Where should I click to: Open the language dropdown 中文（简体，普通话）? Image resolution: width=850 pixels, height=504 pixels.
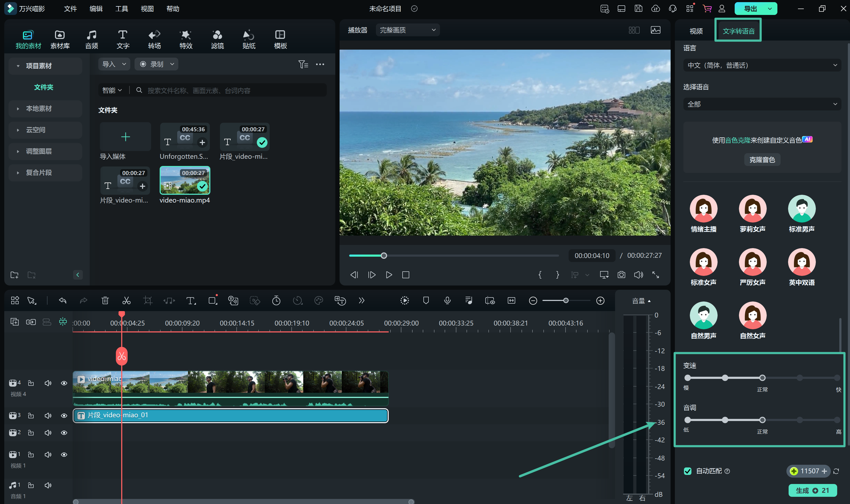click(762, 65)
